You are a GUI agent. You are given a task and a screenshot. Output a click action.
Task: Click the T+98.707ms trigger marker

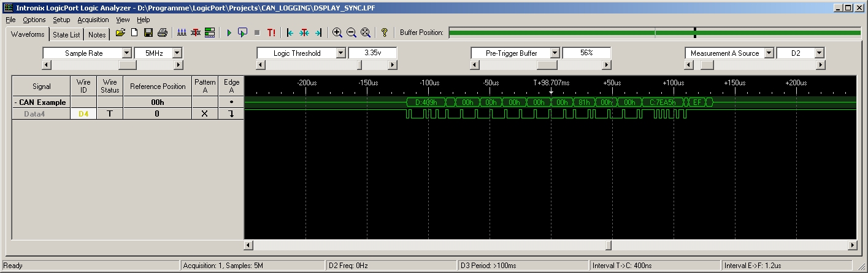[551, 82]
